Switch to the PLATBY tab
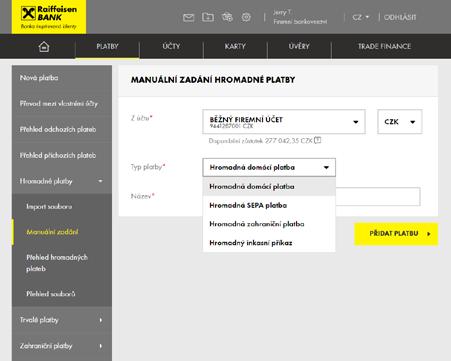451x361 pixels. tap(107, 46)
